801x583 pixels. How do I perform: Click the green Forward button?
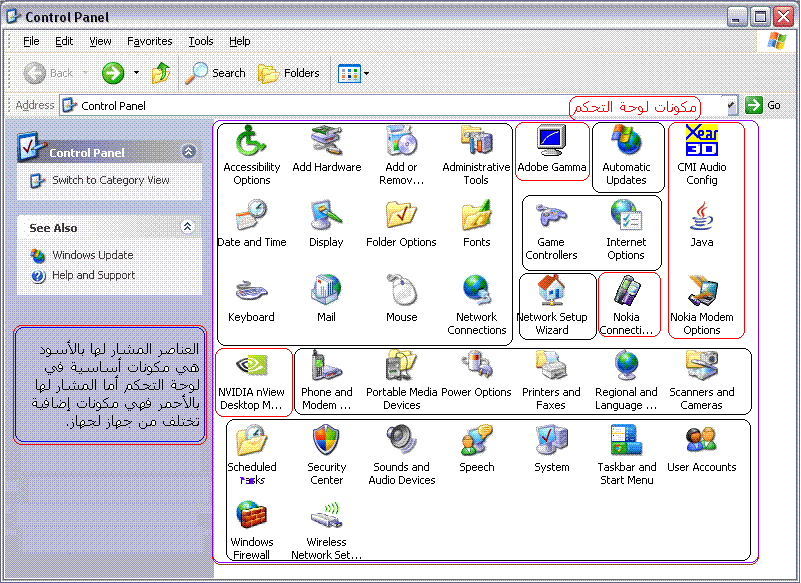[113, 73]
